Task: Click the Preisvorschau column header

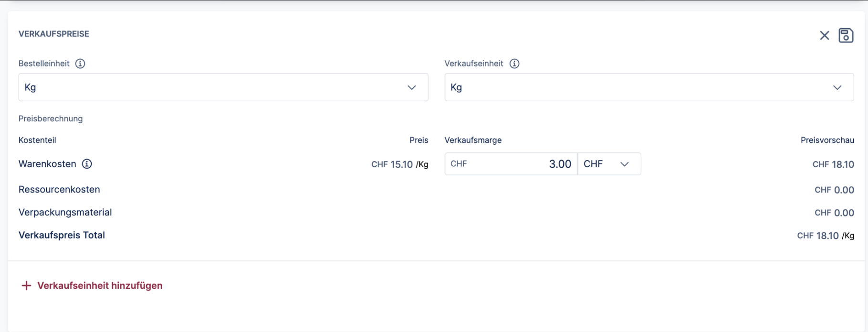Action: (x=827, y=140)
